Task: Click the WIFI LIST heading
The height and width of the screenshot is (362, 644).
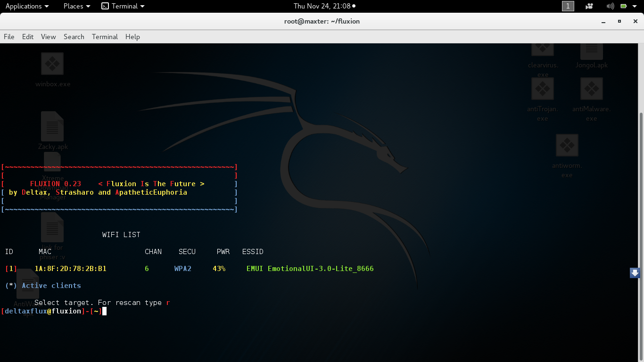Action: [121, 235]
